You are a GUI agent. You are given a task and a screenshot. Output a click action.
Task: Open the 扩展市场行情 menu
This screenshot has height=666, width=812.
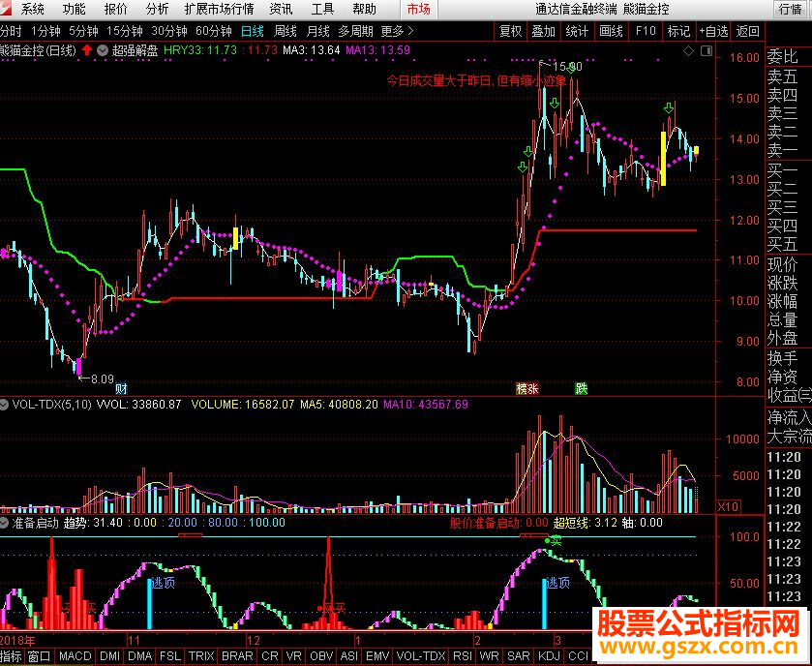[x=219, y=9]
